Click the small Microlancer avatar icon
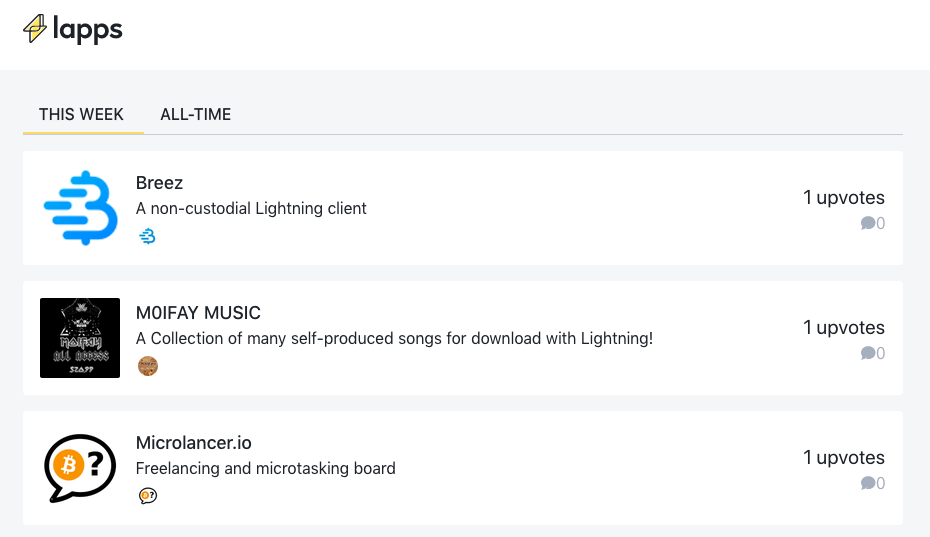 (148, 495)
